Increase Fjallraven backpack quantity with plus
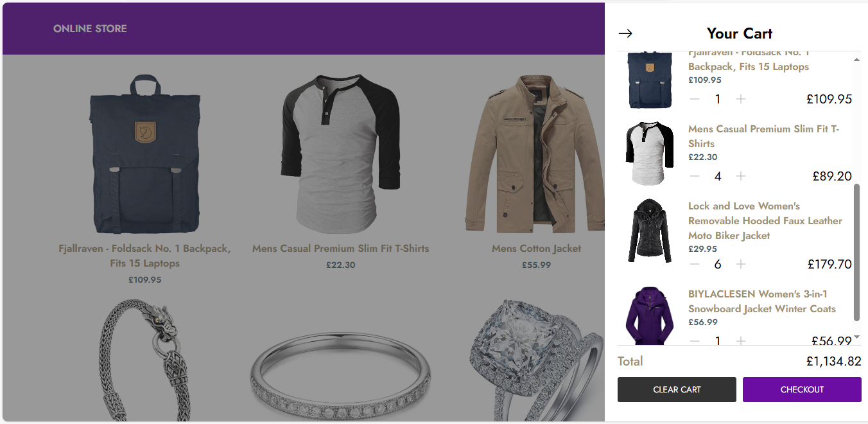868x424 pixels. (741, 99)
